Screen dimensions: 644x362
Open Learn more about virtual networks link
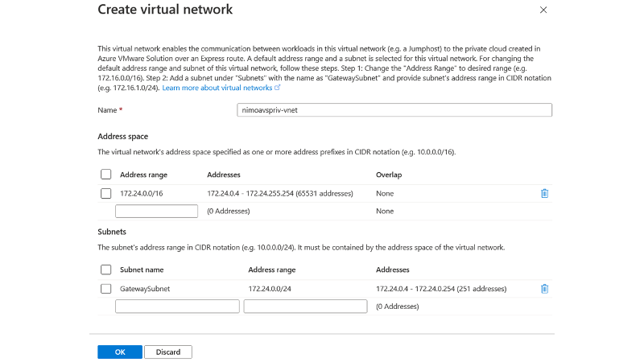coord(217,88)
